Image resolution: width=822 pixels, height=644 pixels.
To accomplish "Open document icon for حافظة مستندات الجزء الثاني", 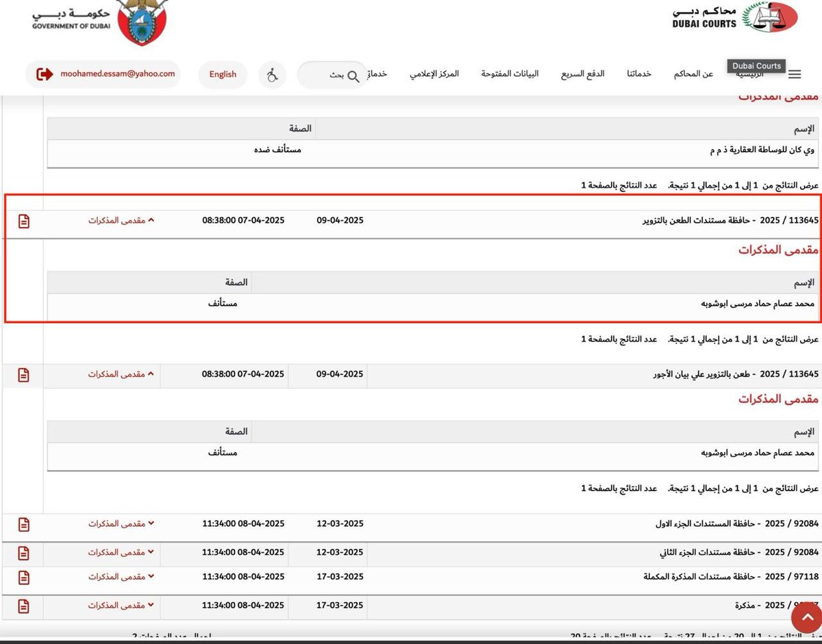I will tap(24, 552).
